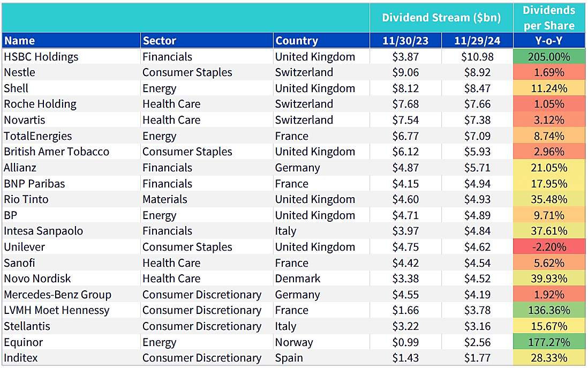Click the Inditex name cell
The height and width of the screenshot is (368, 588).
[x=21, y=358]
